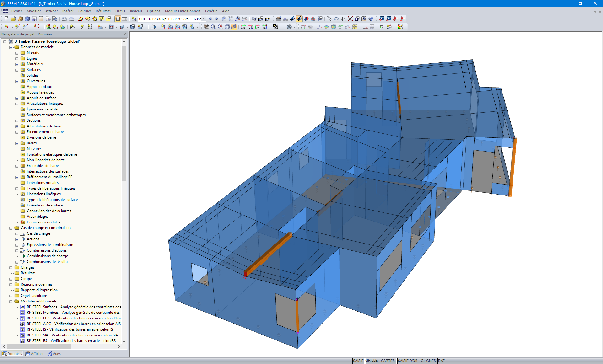Go to next load case with forward arrow
This screenshot has height=364, width=603.
[216, 19]
